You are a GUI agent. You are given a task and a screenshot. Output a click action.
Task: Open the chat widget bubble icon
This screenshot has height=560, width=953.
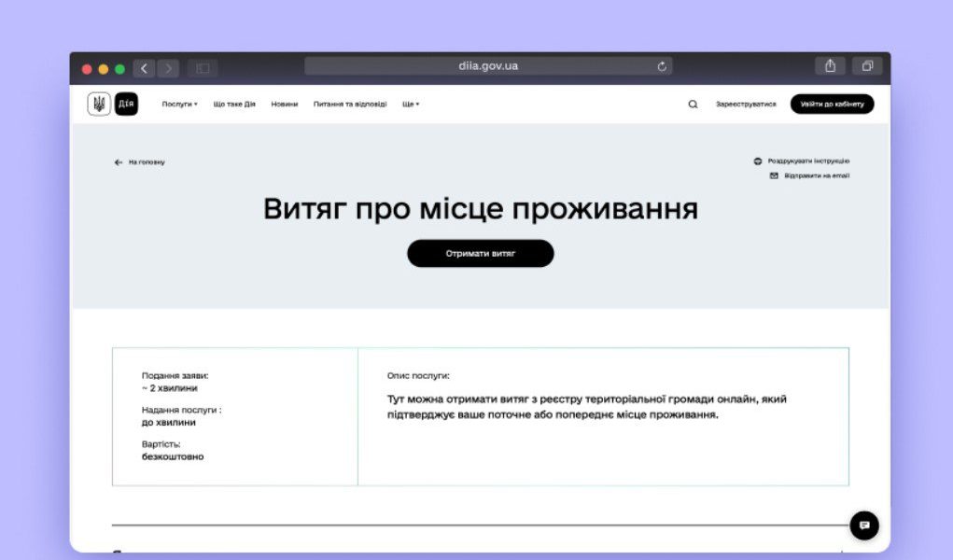point(864,525)
